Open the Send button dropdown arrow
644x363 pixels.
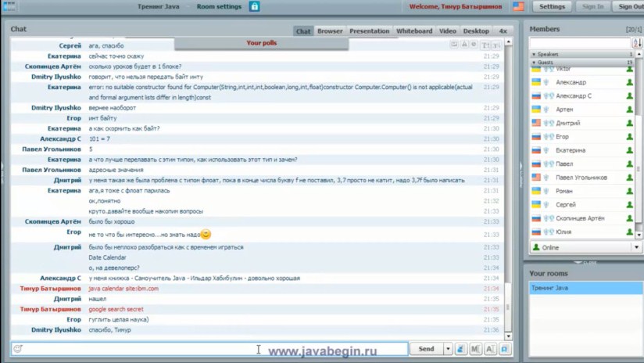click(x=448, y=349)
